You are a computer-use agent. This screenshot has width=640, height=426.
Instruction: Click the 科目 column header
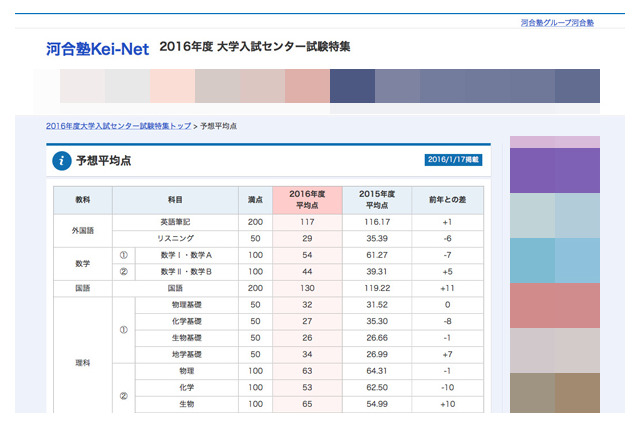175,200
